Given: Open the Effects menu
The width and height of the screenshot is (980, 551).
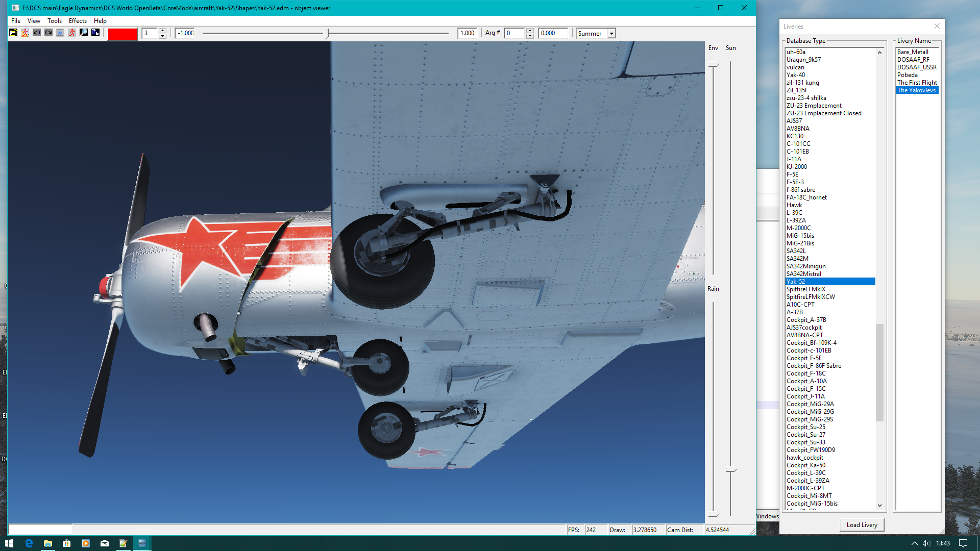Looking at the screenshot, I should 78,21.
